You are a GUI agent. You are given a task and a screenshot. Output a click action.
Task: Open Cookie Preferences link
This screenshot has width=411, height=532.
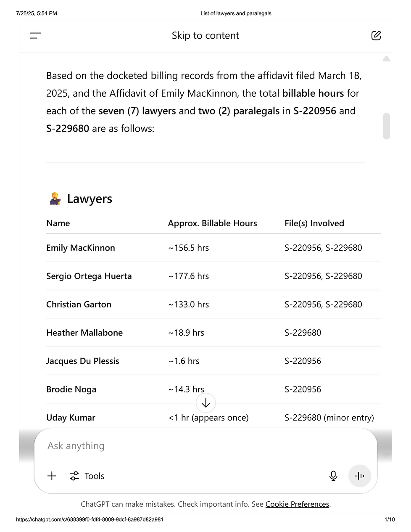pos(297,504)
